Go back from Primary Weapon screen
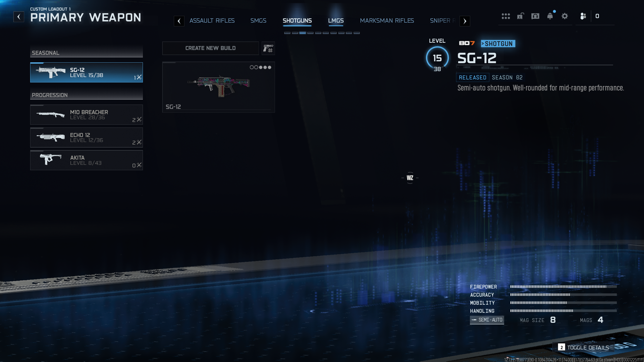This screenshot has height=362, width=644. coord(19,17)
